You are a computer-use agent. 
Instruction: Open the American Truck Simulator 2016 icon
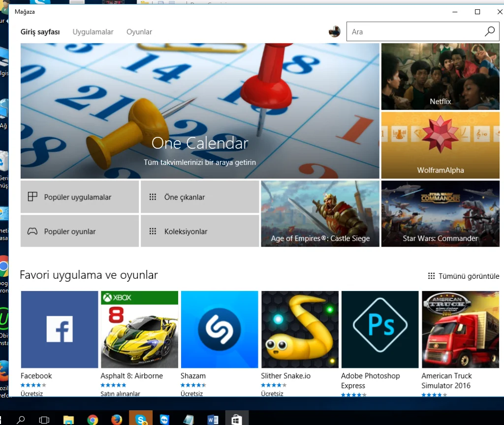point(460,329)
